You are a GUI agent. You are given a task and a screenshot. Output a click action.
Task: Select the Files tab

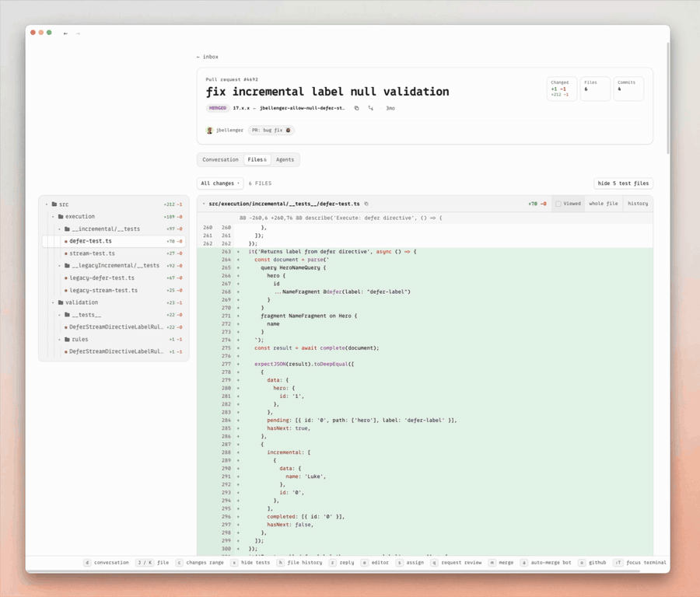pos(257,159)
